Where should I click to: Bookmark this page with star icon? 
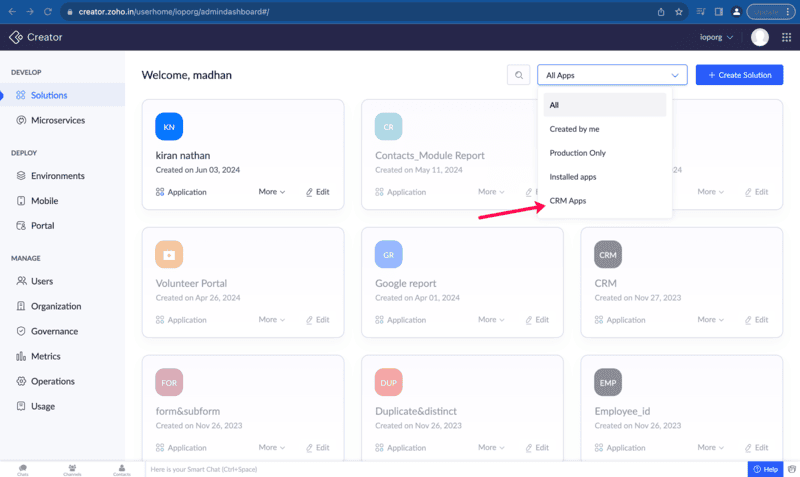[x=679, y=12]
